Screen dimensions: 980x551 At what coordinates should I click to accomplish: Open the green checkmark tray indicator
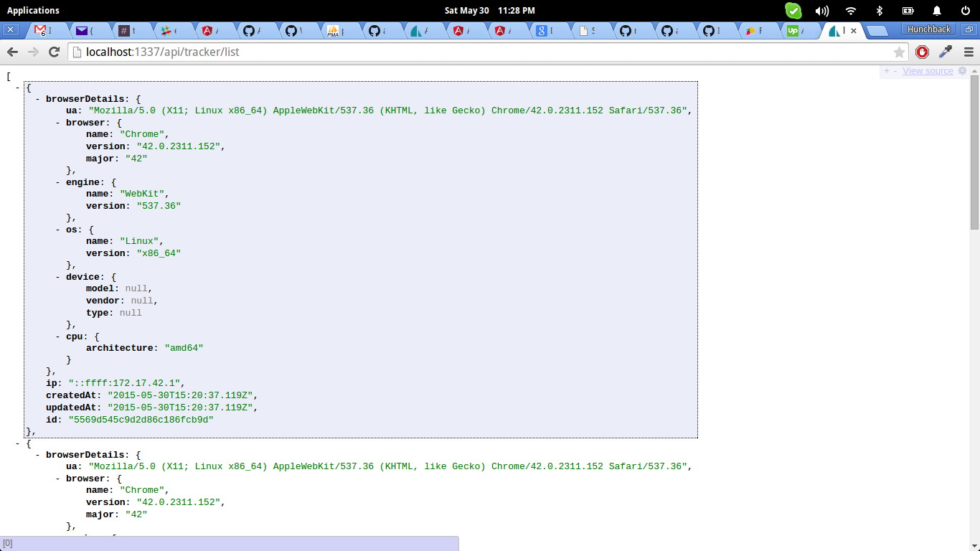tap(793, 11)
